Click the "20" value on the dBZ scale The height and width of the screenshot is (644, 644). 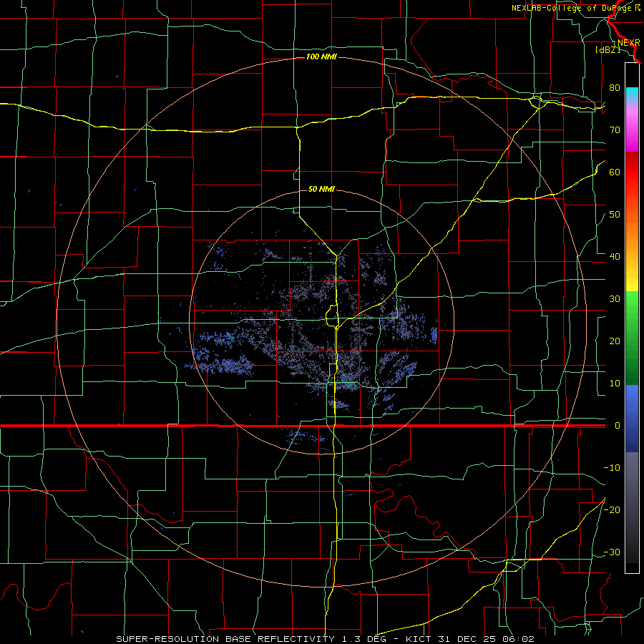pyautogui.click(x=615, y=341)
